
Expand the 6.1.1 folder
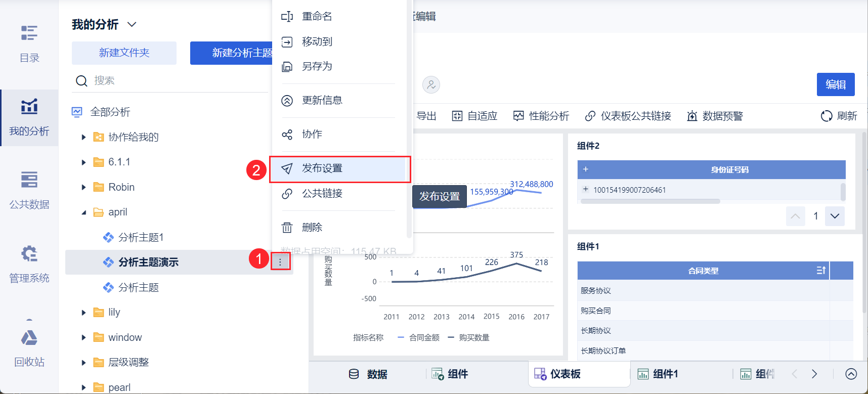point(83,162)
